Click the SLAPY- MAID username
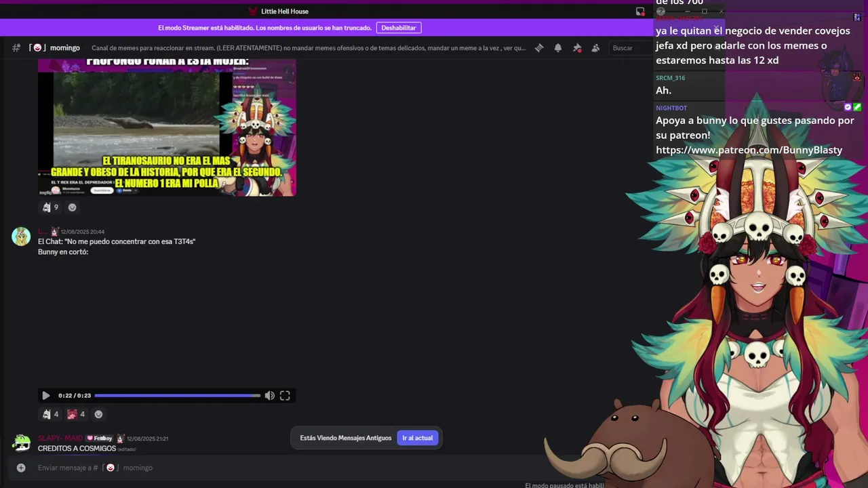Viewport: 868px width, 488px height. click(60, 439)
